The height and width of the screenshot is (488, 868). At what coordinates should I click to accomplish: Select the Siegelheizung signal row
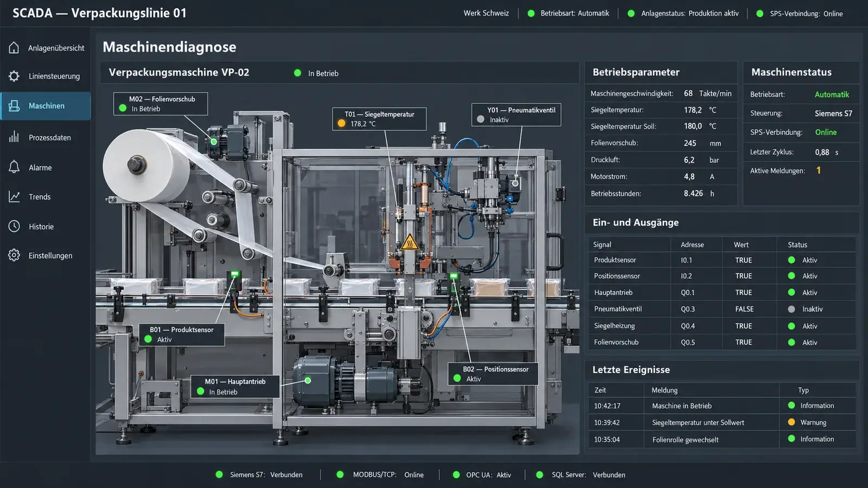click(x=722, y=326)
